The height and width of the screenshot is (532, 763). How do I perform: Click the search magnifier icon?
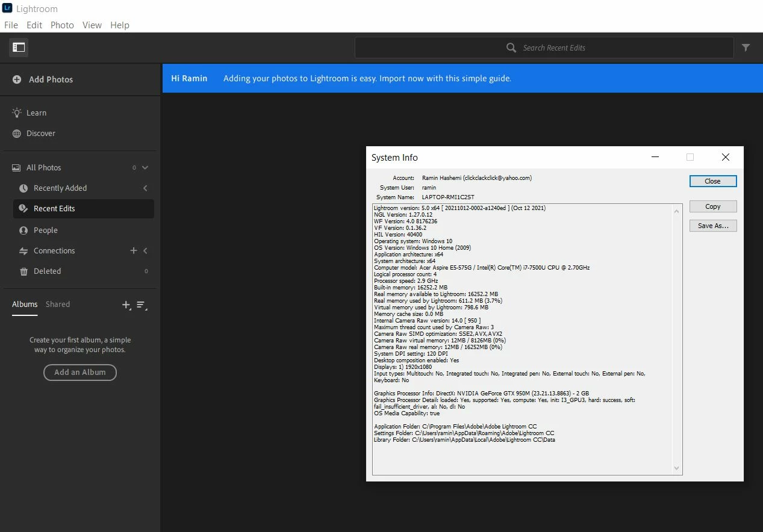[x=511, y=48]
